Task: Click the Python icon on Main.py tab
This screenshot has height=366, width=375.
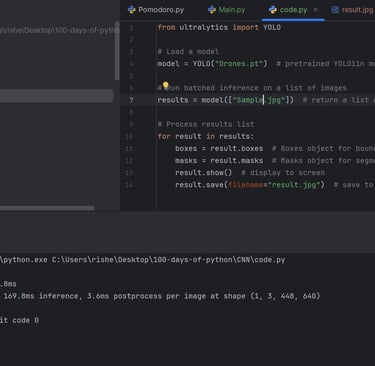Action: pos(212,10)
